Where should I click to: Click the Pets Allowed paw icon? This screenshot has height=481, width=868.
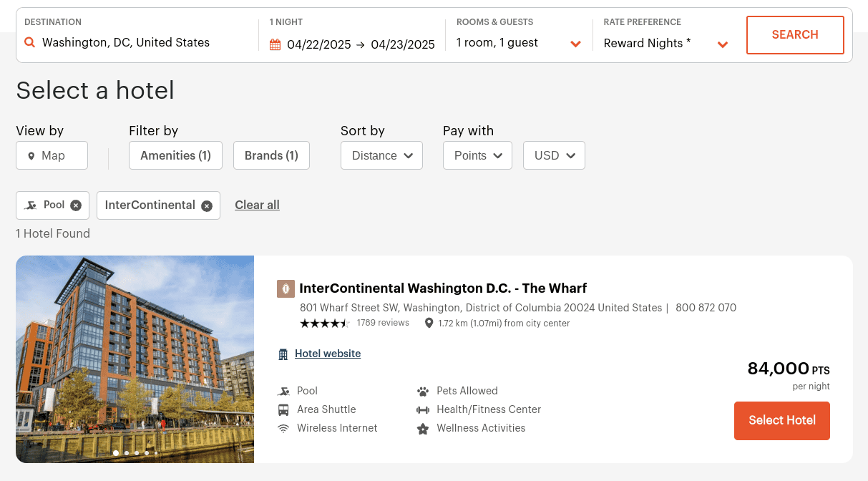[423, 392]
